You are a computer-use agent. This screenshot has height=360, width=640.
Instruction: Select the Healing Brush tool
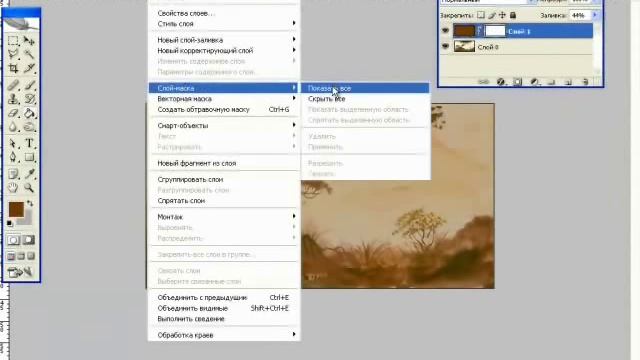pyautogui.click(x=13, y=85)
